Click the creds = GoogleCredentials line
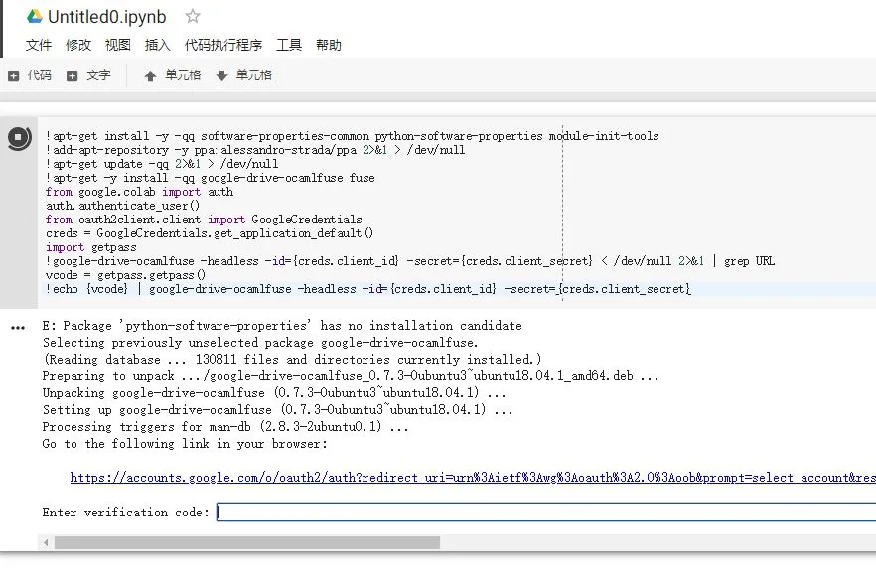 210,233
